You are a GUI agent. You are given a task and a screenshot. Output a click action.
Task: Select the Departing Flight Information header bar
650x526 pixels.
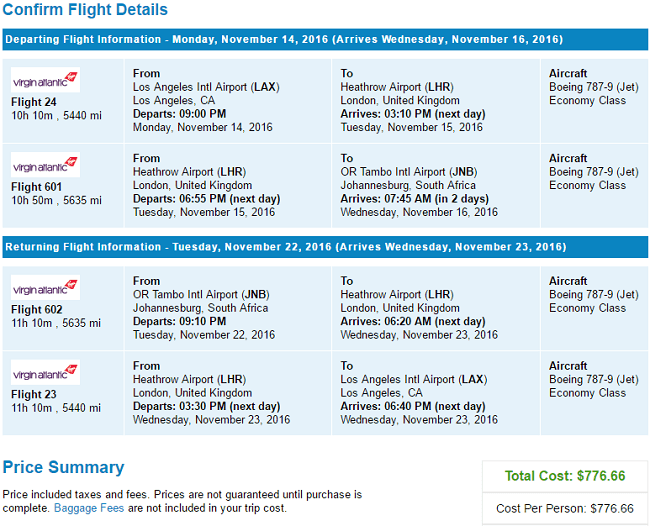point(325,39)
